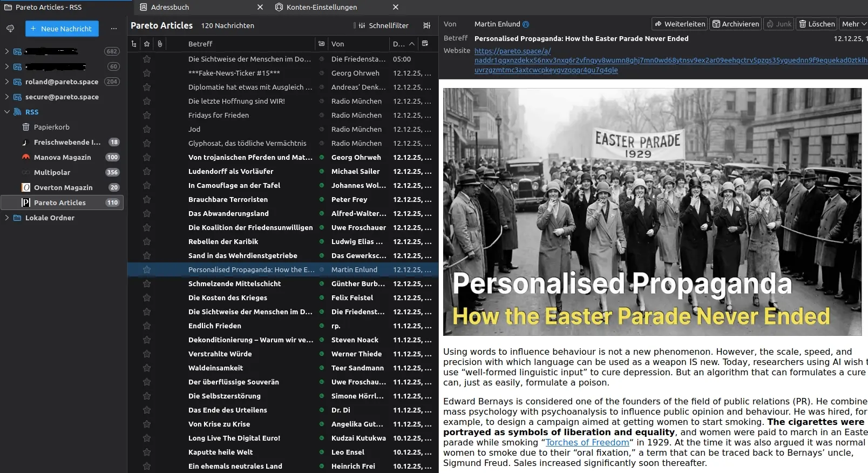Screen dimensions: 868x473
Task: Click the Neue Nachricht button
Action: [62, 29]
